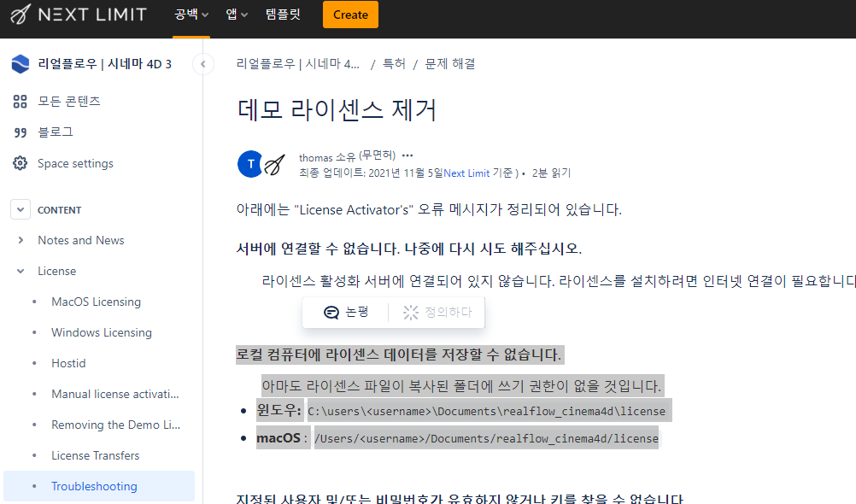Click the RealFlow space logo icon
The height and width of the screenshot is (504, 856).
coord(21,64)
